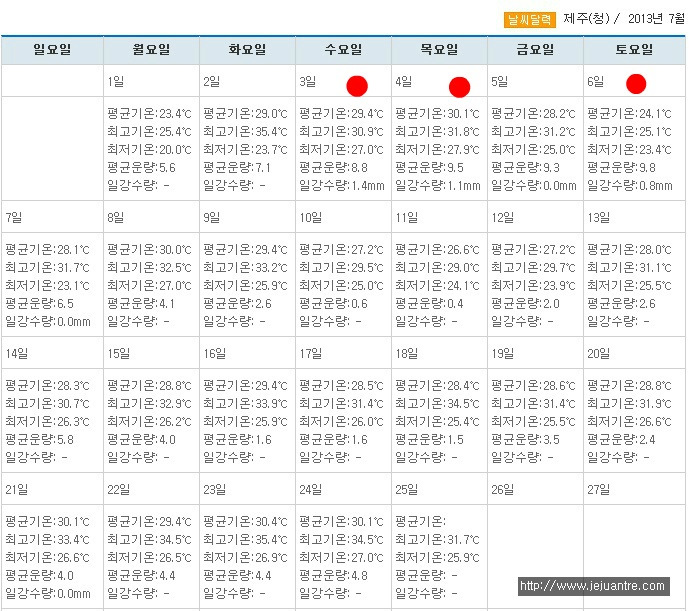The height and width of the screenshot is (611, 689).
Task: Click 최고기온:31.1℃ under 13일
Action: click(x=629, y=267)
